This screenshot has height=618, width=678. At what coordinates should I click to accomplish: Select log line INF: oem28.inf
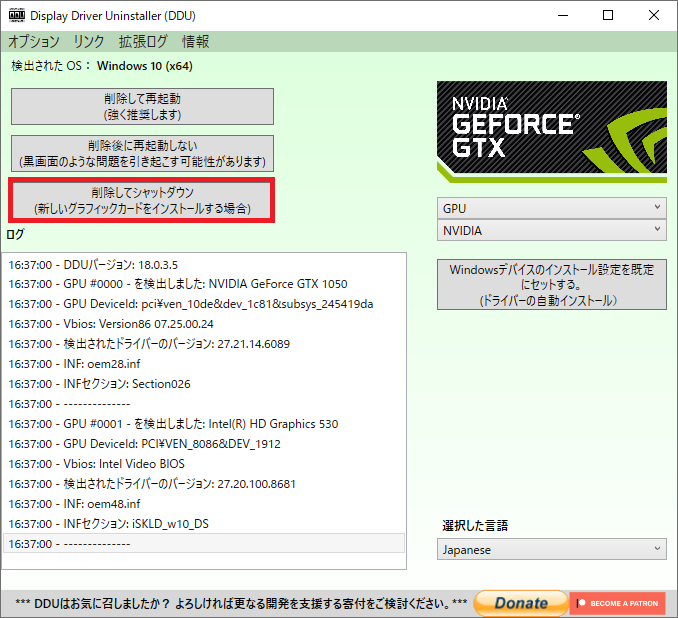point(204,364)
